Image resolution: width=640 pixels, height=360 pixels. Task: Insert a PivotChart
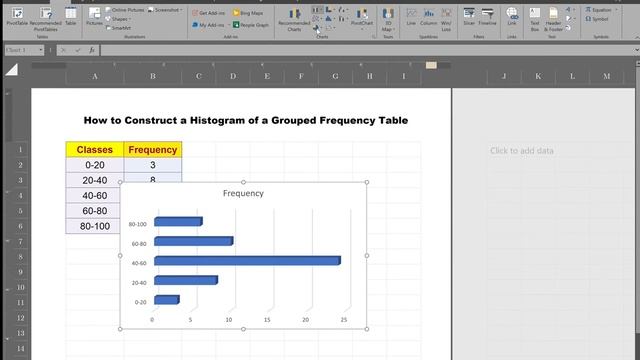click(362, 17)
